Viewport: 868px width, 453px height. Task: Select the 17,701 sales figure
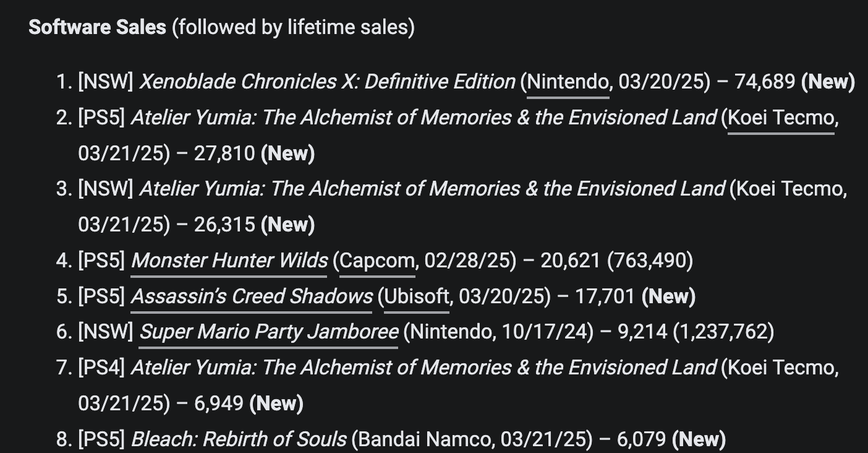click(605, 296)
